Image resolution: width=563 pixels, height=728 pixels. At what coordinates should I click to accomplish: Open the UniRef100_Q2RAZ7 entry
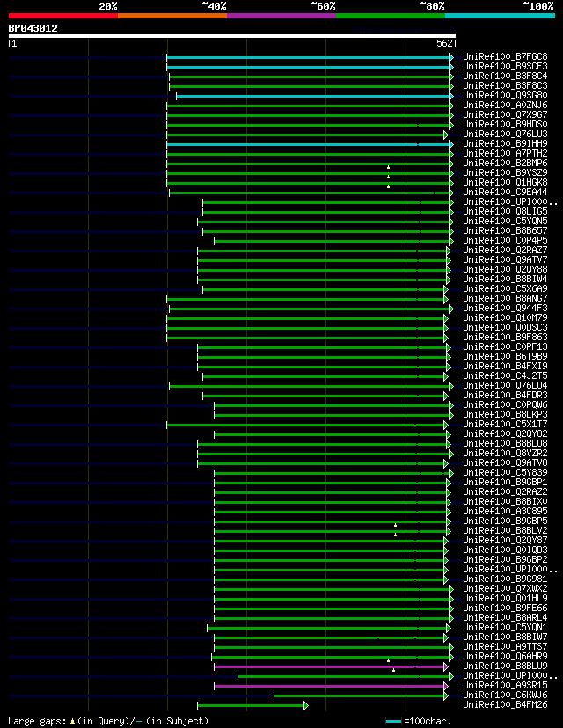coord(505,250)
